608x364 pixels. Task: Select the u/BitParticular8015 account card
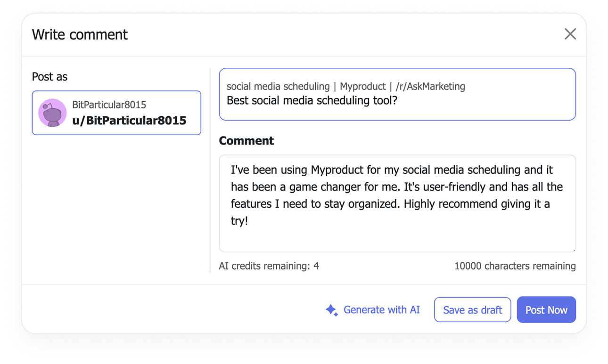tap(116, 113)
